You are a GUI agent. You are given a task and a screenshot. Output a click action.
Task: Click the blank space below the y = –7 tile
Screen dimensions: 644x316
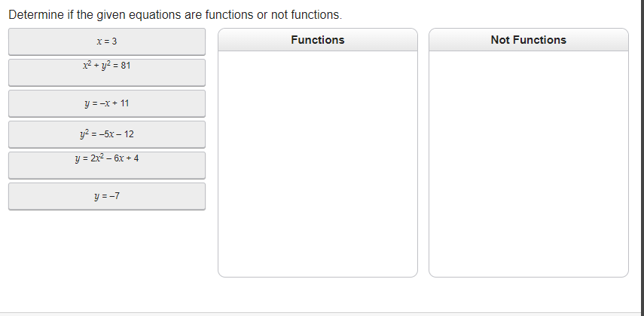point(107,247)
